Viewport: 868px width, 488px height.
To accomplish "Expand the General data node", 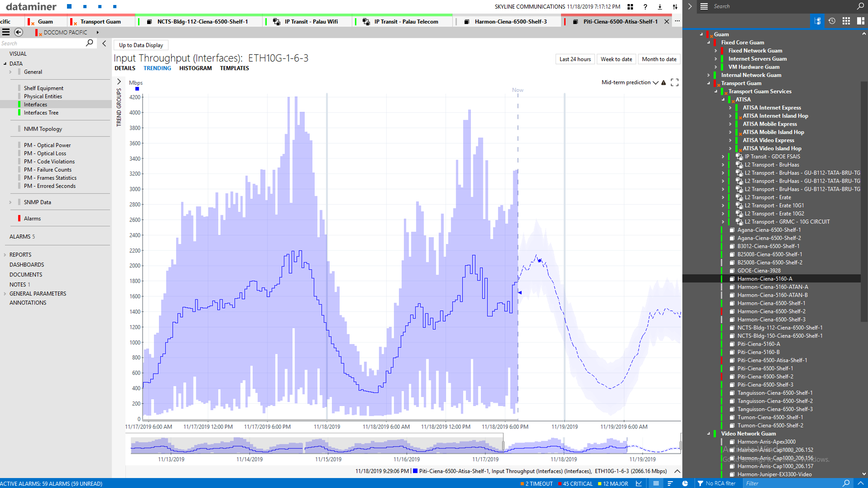I will pos(10,72).
